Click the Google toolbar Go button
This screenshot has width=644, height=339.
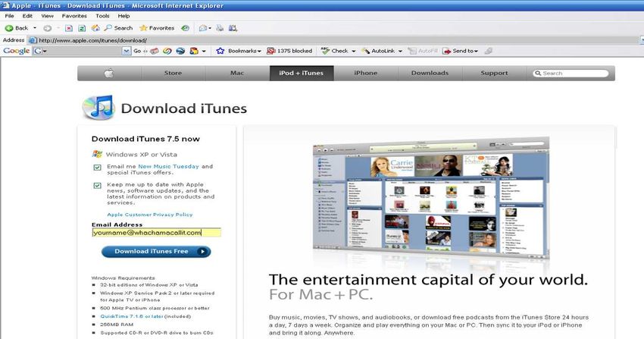pyautogui.click(x=137, y=51)
